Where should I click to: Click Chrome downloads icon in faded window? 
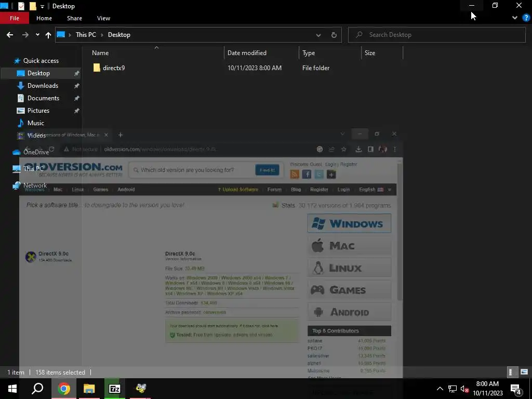tap(358, 149)
